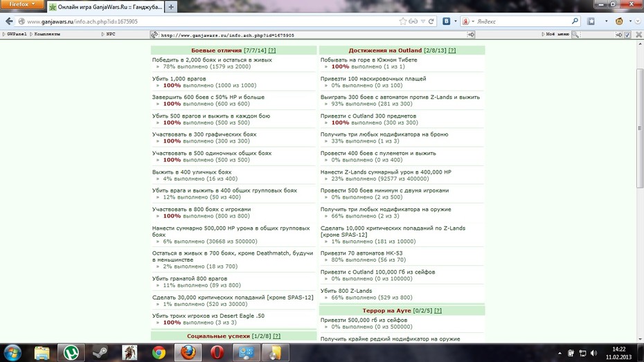644x362 pixels.
Task: Open the Firefox menu button
Action: [x=21, y=4]
